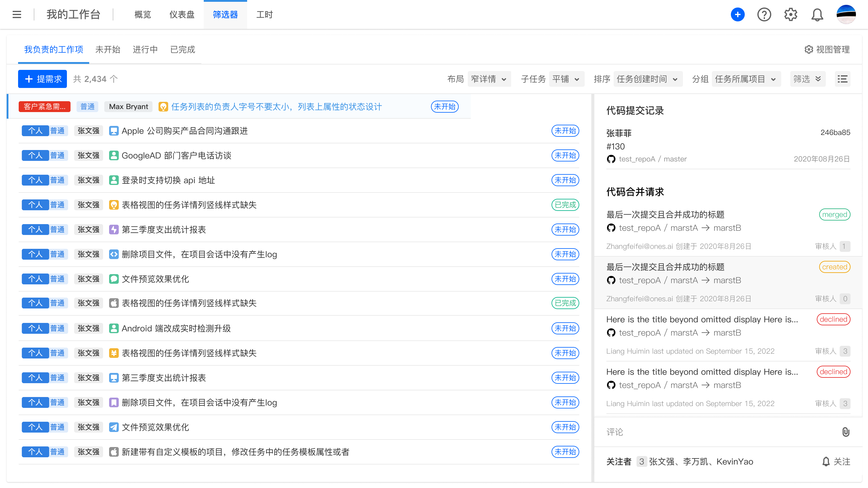
Task: Click person icon of 登录时支持切换 api 地址
Action: click(x=114, y=180)
